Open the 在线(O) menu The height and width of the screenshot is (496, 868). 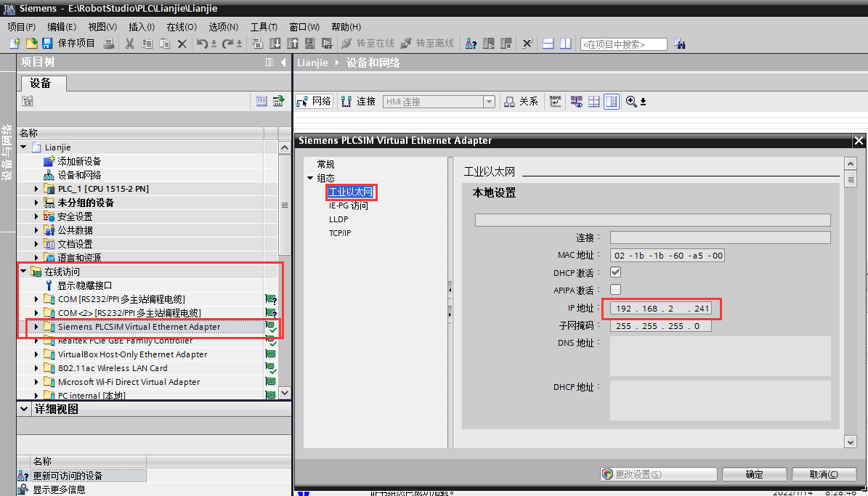tap(181, 26)
